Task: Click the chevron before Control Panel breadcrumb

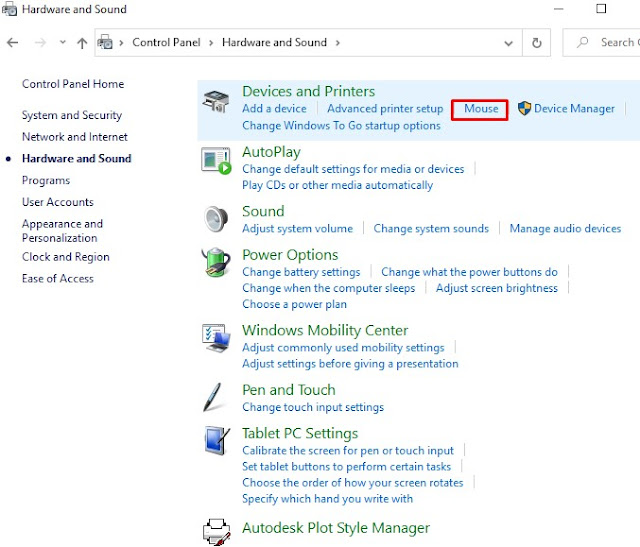Action: [121, 43]
